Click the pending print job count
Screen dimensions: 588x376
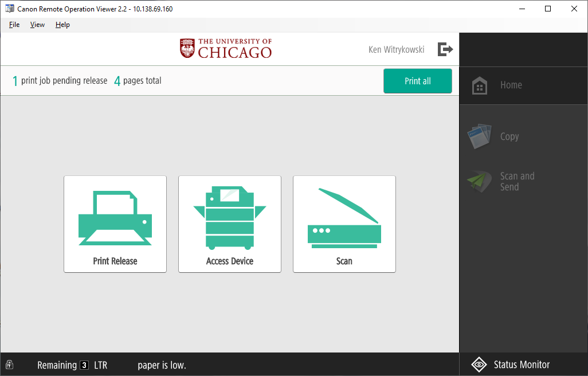pos(15,81)
